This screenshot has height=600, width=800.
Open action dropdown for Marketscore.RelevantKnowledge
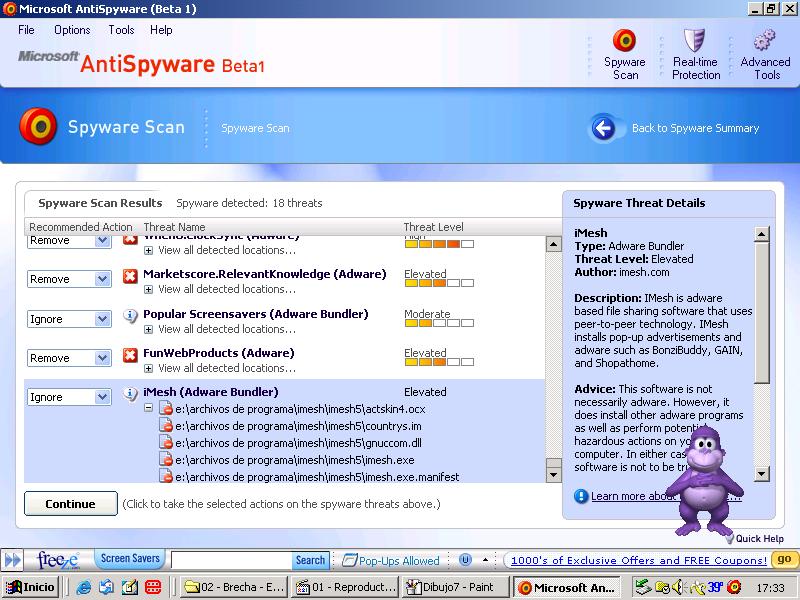pyautogui.click(x=103, y=279)
